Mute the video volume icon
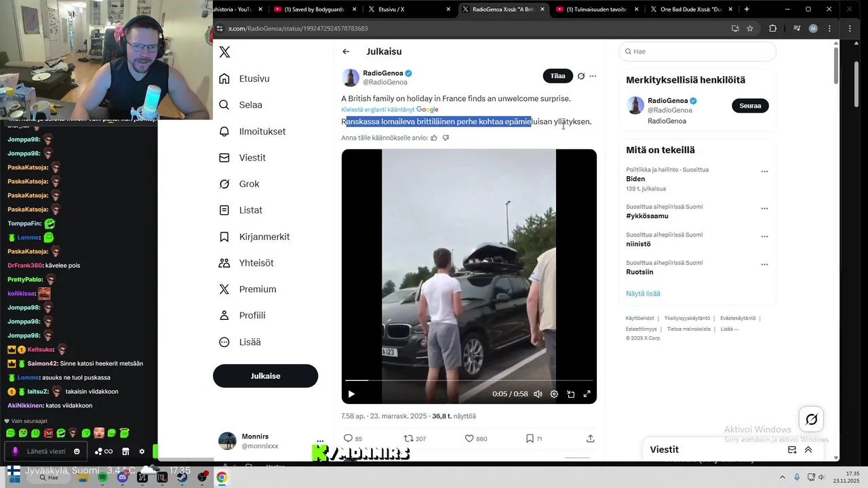 538,394
